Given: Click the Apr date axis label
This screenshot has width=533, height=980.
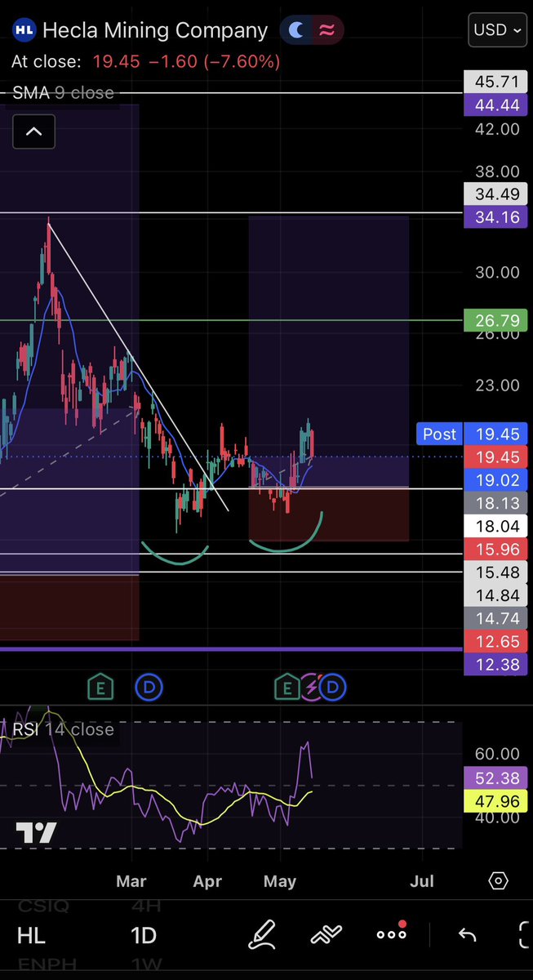Looking at the screenshot, I should tap(208, 881).
